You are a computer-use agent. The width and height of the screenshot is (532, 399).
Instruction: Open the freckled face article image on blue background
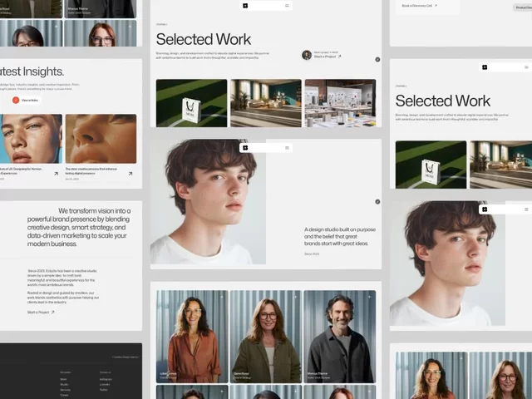pyautogui.click(x=31, y=139)
